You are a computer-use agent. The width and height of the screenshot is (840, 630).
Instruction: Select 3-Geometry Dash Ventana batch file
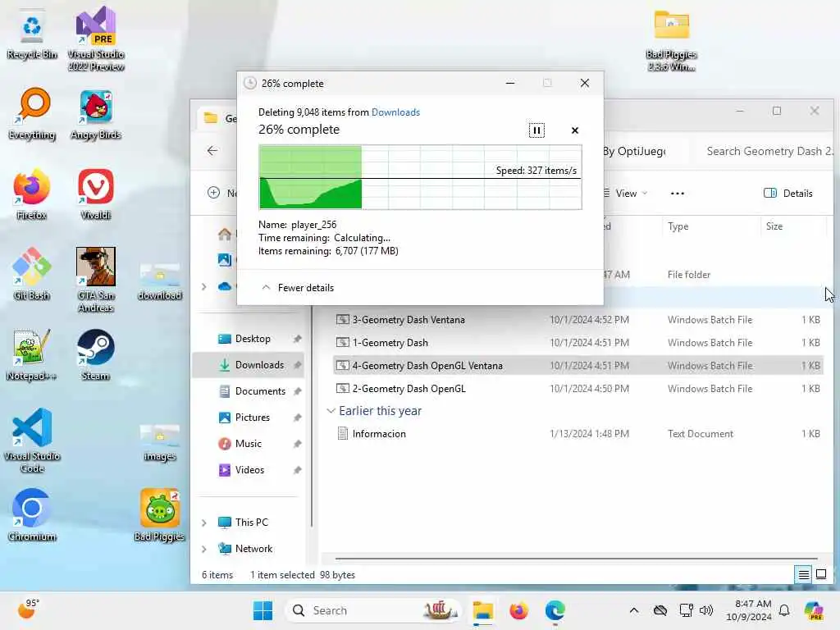(577, 320)
